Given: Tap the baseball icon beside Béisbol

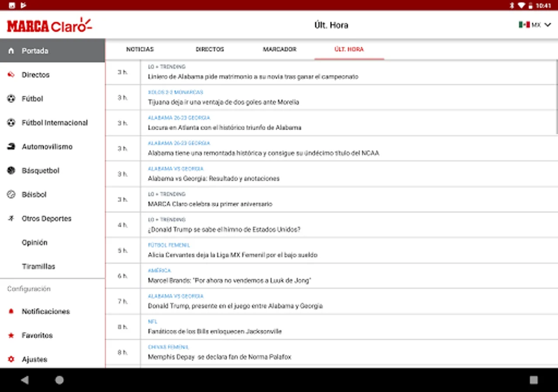Looking at the screenshot, I should tap(11, 195).
